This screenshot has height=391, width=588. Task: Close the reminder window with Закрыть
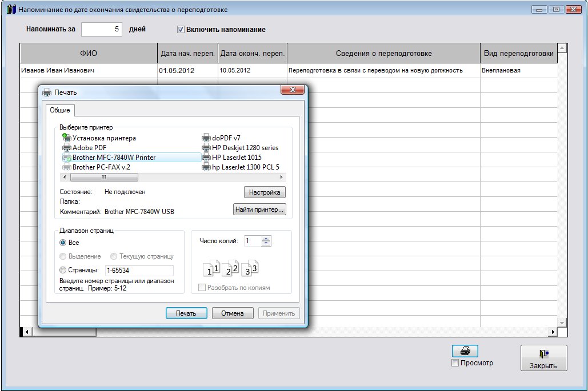(x=544, y=358)
